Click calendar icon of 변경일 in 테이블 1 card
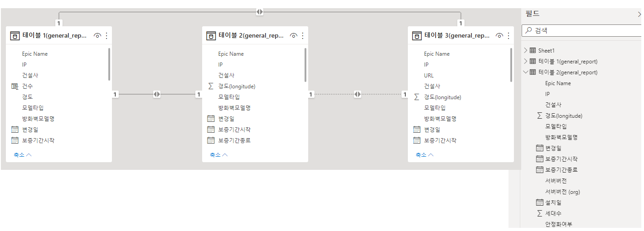The image size is (644, 231). click(x=15, y=130)
